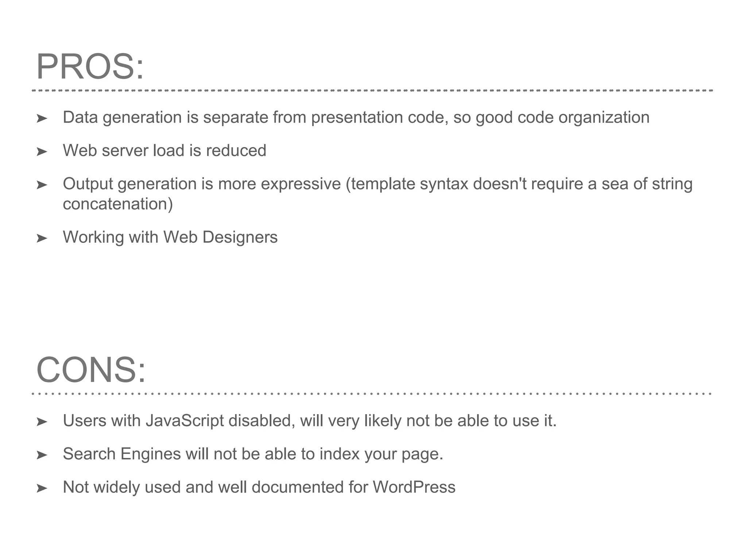
Task: Click the dotted divider under CONS
Action: coord(372,394)
